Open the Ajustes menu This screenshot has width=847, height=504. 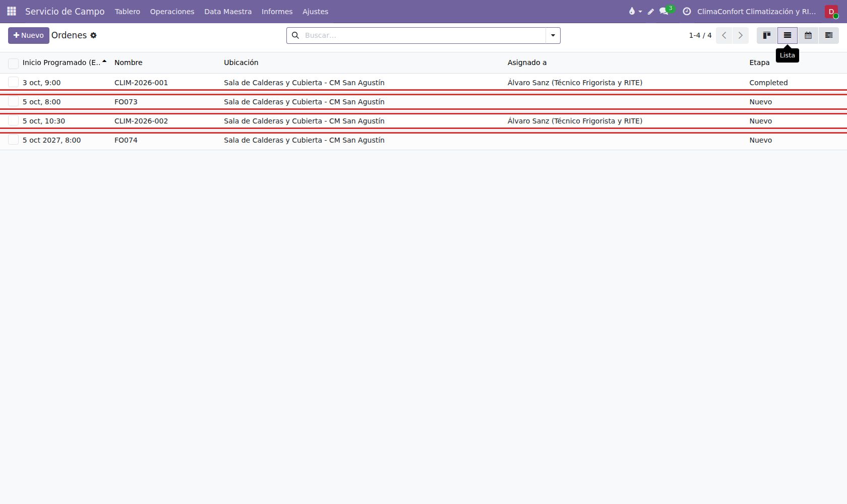pos(315,12)
